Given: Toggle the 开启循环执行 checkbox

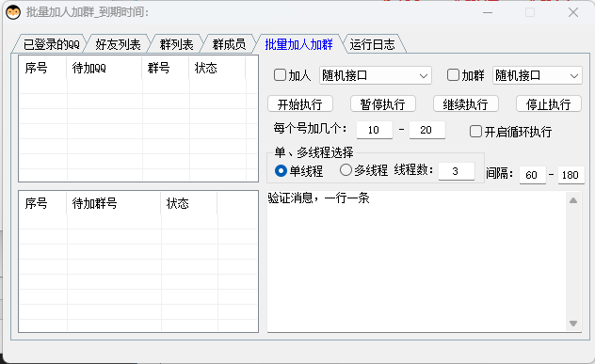Looking at the screenshot, I should point(475,132).
